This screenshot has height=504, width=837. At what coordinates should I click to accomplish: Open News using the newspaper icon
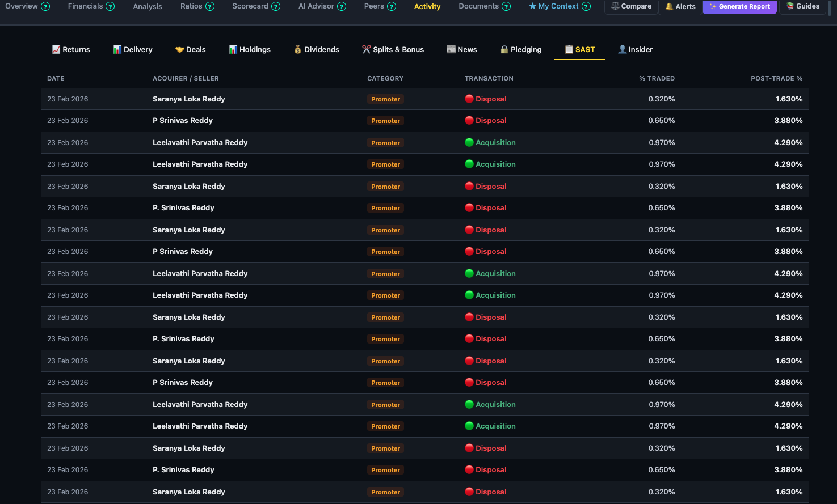[451, 49]
